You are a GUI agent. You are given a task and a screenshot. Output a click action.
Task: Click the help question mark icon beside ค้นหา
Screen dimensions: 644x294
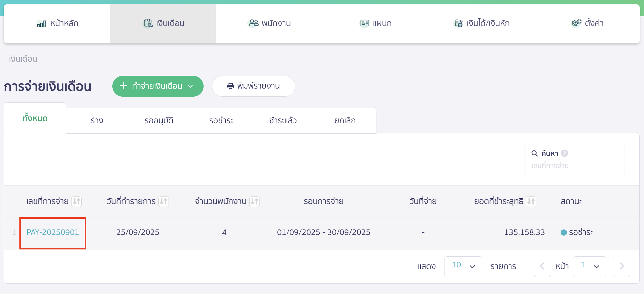pyautogui.click(x=564, y=153)
